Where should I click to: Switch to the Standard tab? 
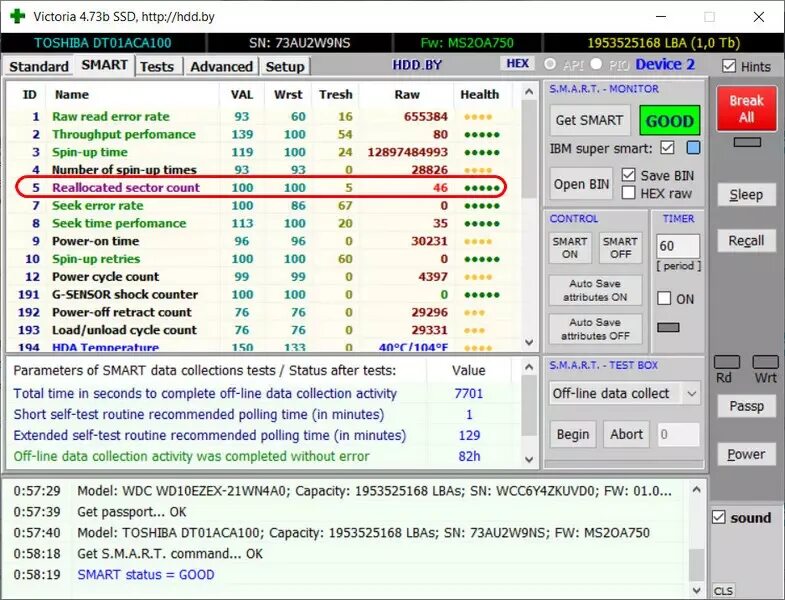(x=39, y=67)
